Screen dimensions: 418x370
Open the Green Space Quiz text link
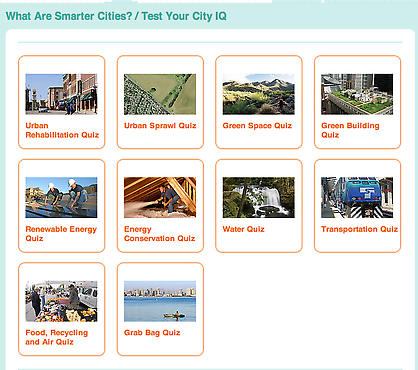tap(257, 126)
